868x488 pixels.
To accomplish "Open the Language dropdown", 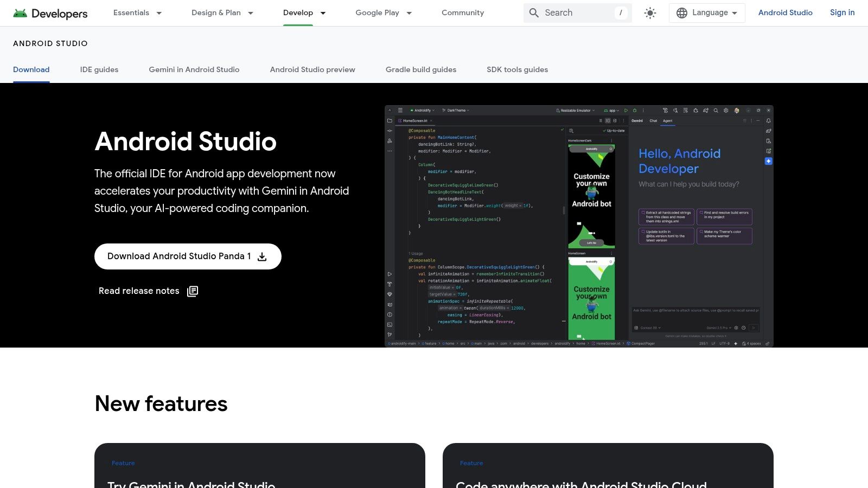I will coord(707,12).
